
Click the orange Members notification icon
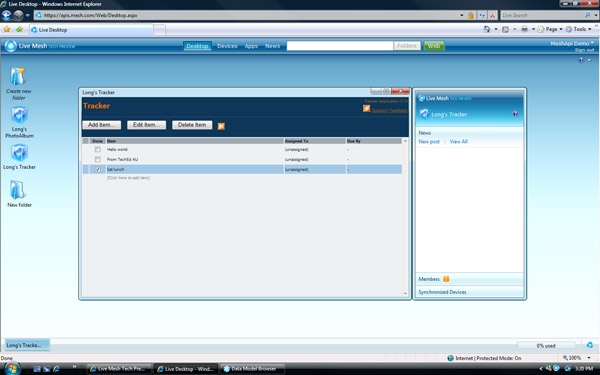[446, 279]
